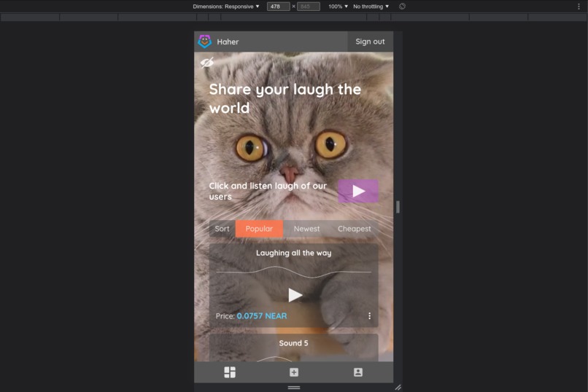
Task: Open options menu on Laughing all the way card
Action: [369, 316]
